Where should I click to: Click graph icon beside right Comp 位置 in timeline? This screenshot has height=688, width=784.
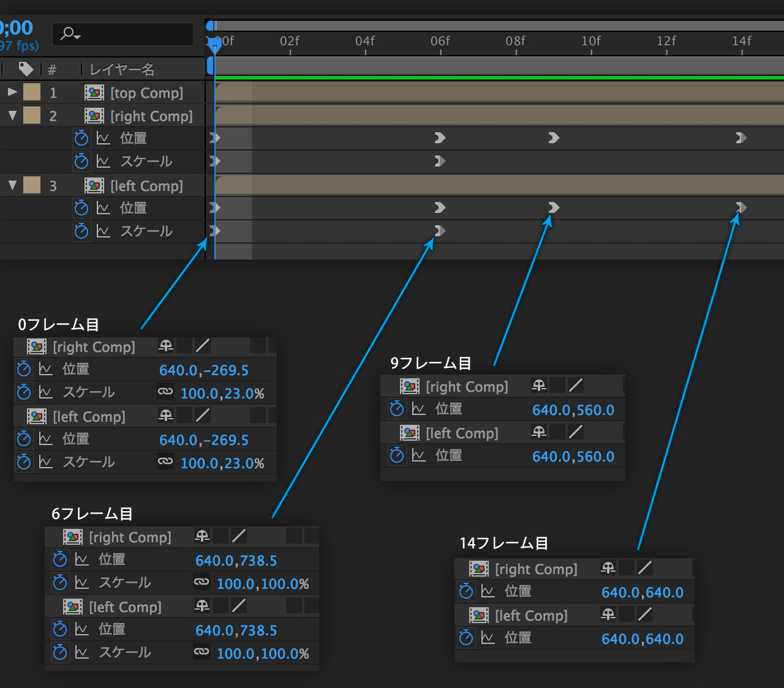pos(103,138)
